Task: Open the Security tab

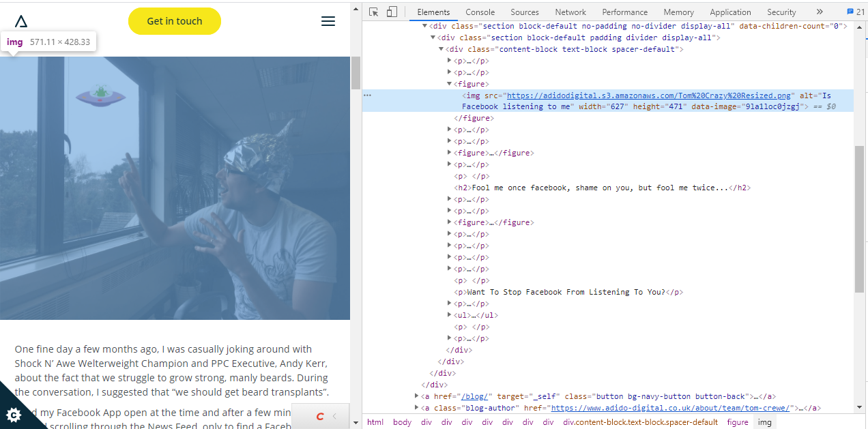Action: coord(781,12)
